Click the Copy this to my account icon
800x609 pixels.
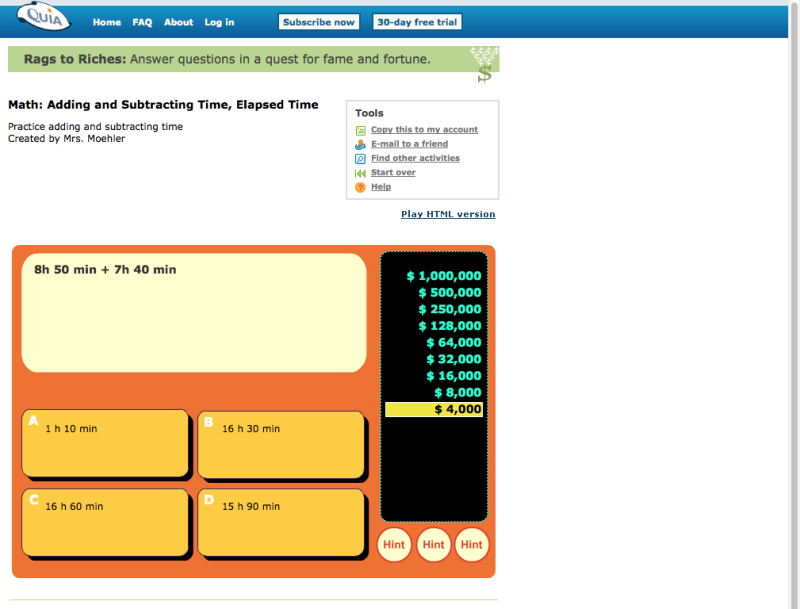(360, 129)
